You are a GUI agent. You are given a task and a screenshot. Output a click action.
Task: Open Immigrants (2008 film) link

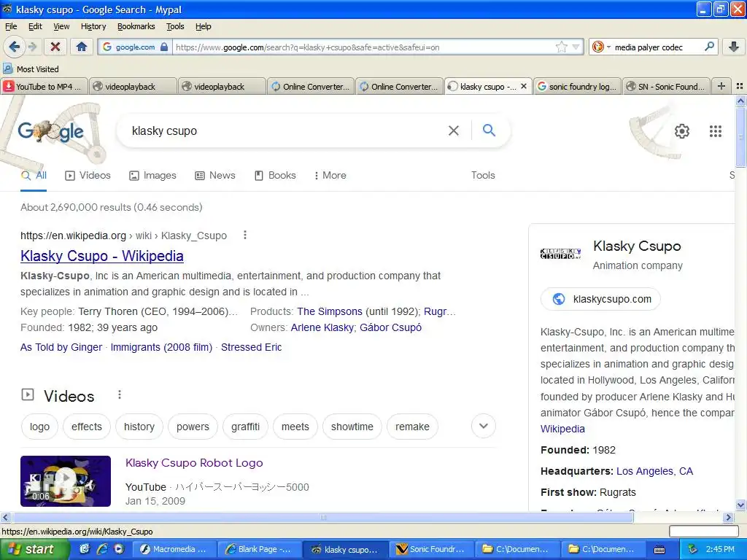(x=161, y=347)
